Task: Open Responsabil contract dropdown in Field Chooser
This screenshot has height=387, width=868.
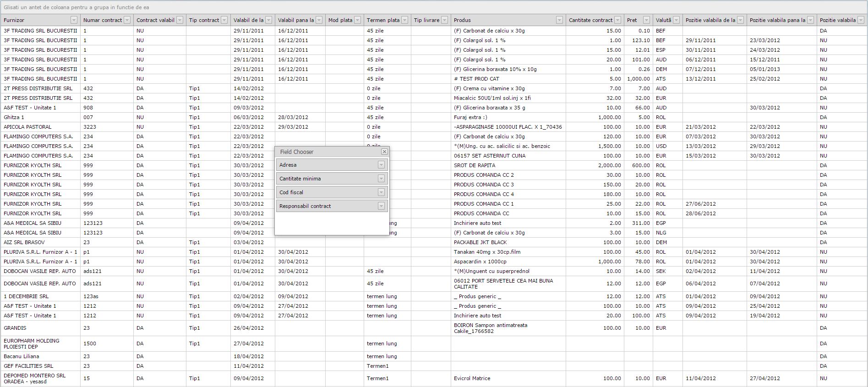Action: pos(381,206)
